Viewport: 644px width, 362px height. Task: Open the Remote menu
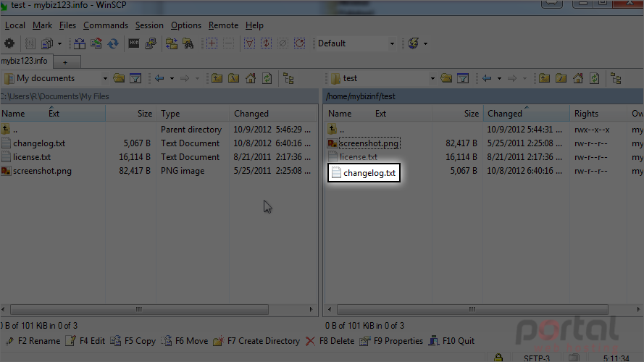(223, 25)
